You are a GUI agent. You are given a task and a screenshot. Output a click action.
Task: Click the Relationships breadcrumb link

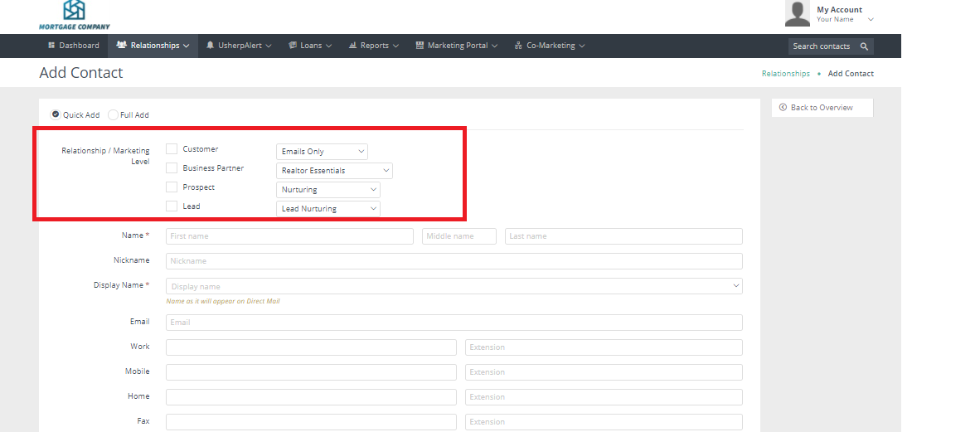(x=785, y=74)
